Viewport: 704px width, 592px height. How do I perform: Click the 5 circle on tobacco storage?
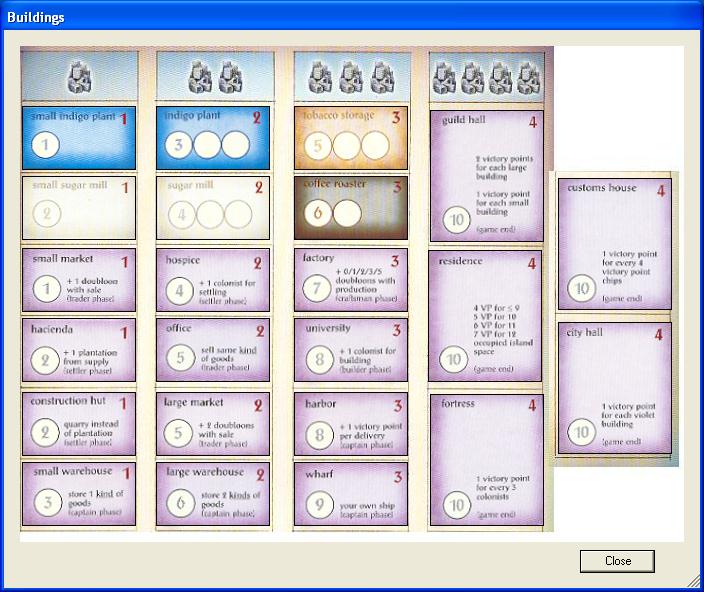coord(318,145)
